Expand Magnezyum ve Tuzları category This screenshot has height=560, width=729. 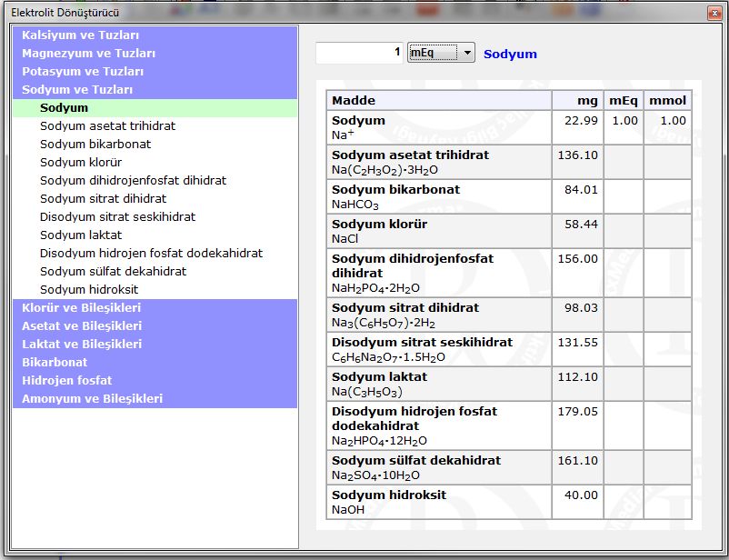pyautogui.click(x=88, y=53)
